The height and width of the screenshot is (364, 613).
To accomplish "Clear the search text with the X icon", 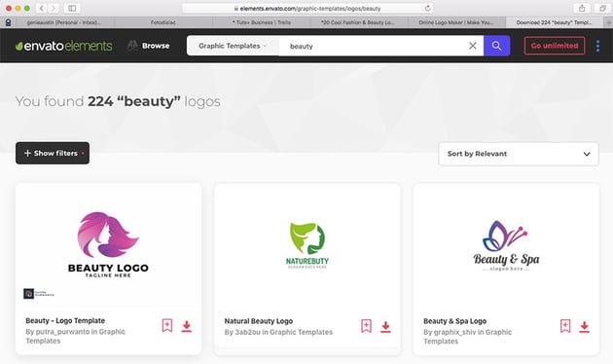I will [472, 46].
